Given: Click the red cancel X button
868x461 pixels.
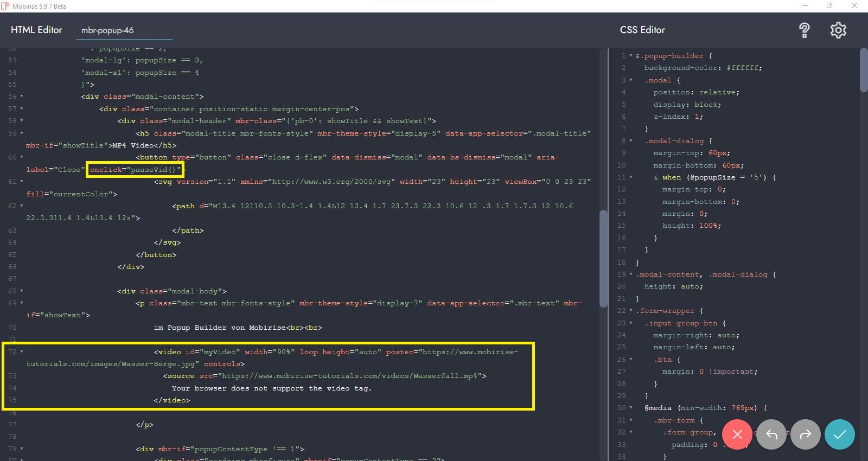Looking at the screenshot, I should (737, 434).
